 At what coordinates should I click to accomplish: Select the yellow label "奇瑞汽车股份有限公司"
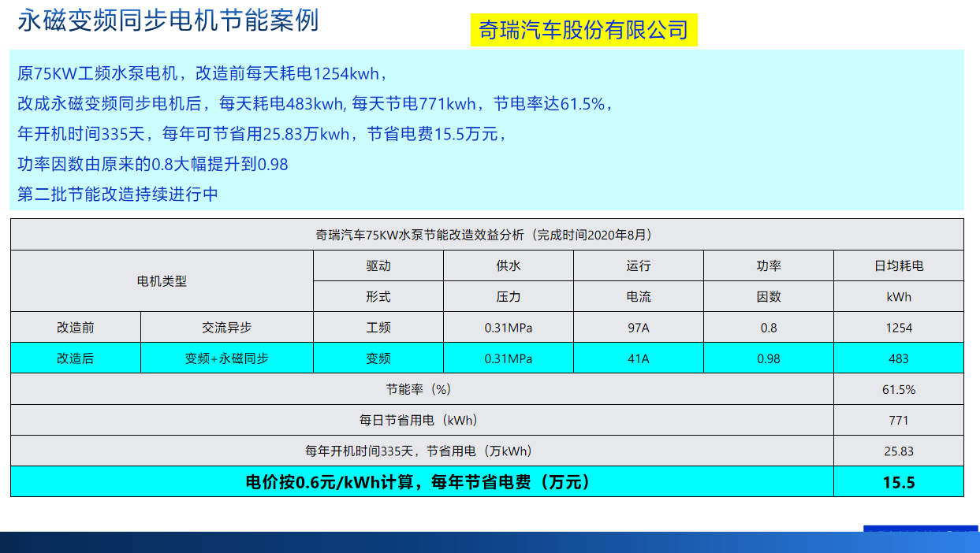click(584, 31)
